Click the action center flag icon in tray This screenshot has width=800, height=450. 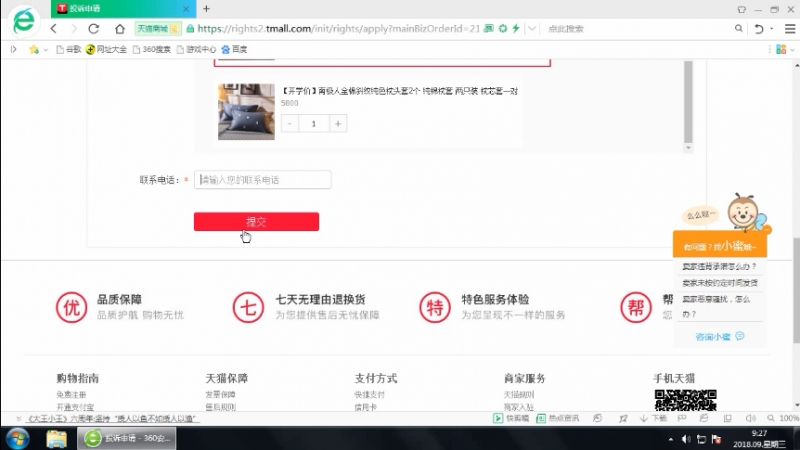[716, 439]
